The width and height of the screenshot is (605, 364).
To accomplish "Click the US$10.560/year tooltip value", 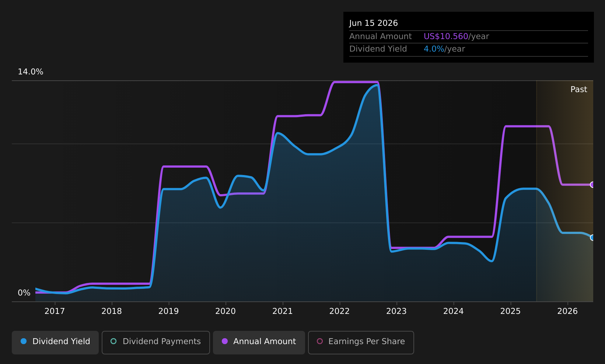I will coord(456,36).
